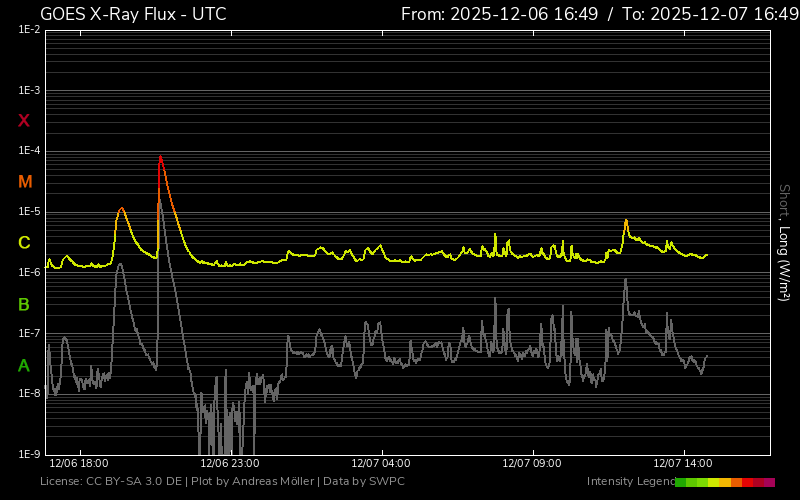This screenshot has height=500, width=800.
Task: Click the 1E-2 y-axis label
Action: tap(29, 30)
